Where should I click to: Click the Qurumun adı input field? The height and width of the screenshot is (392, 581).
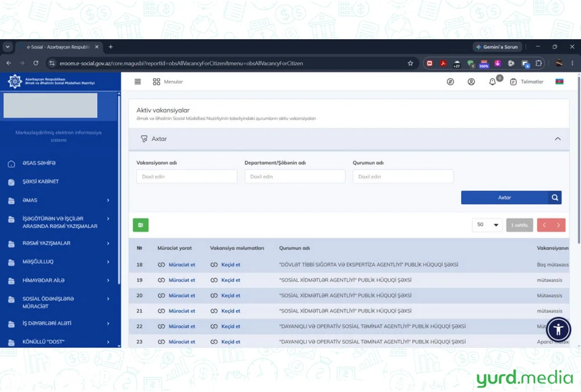click(x=403, y=176)
